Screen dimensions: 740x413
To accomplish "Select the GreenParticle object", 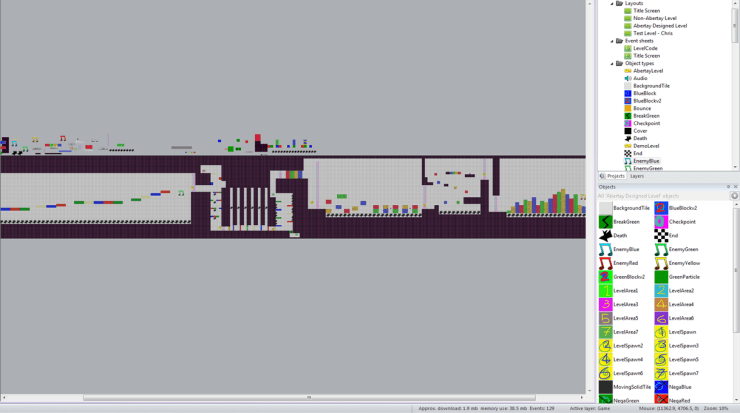I will click(677, 277).
